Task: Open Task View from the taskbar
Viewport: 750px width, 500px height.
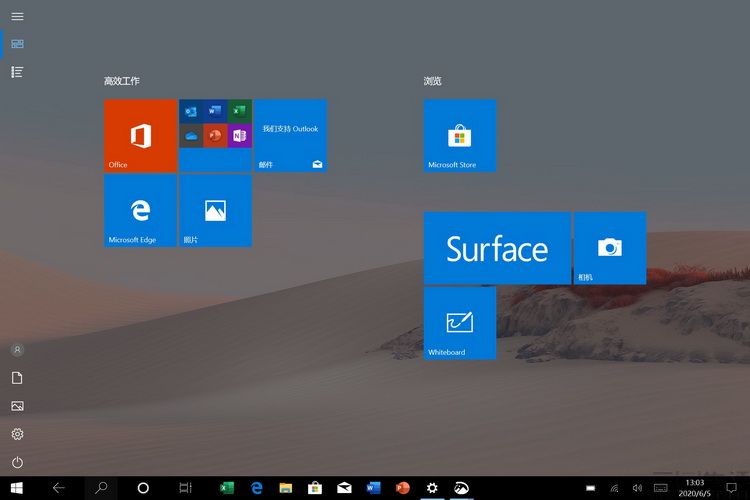Action: (185, 488)
